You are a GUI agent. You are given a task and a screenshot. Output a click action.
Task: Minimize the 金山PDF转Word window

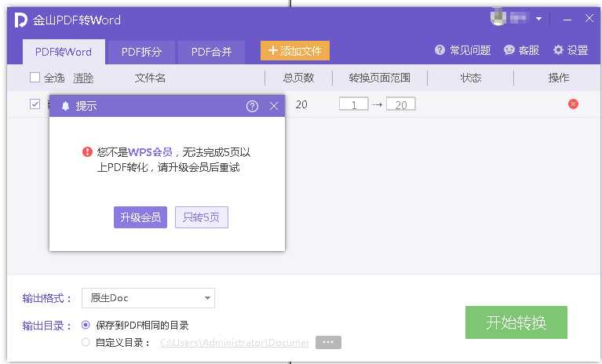[x=567, y=19]
